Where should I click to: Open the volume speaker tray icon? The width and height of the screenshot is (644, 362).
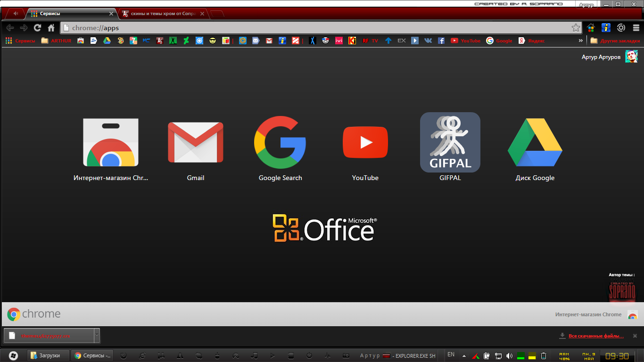(x=509, y=356)
